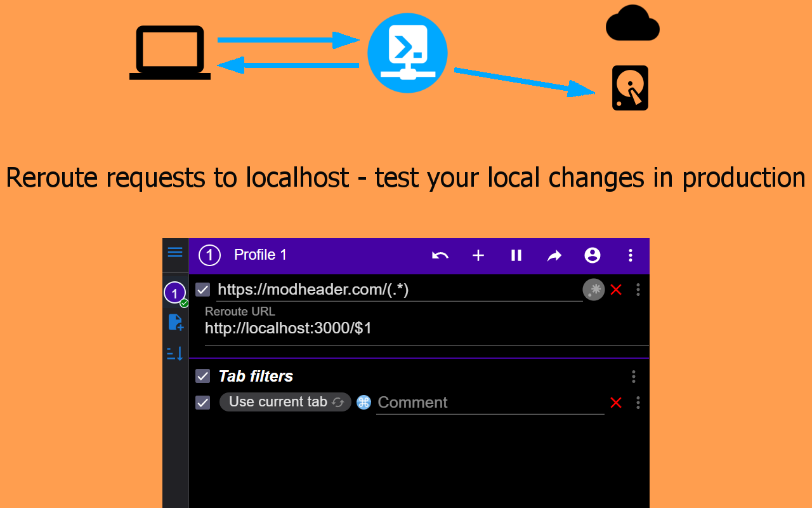Select the Profile 1 badge in the sidebar
Viewport: 812px width, 508px height.
pos(174,293)
